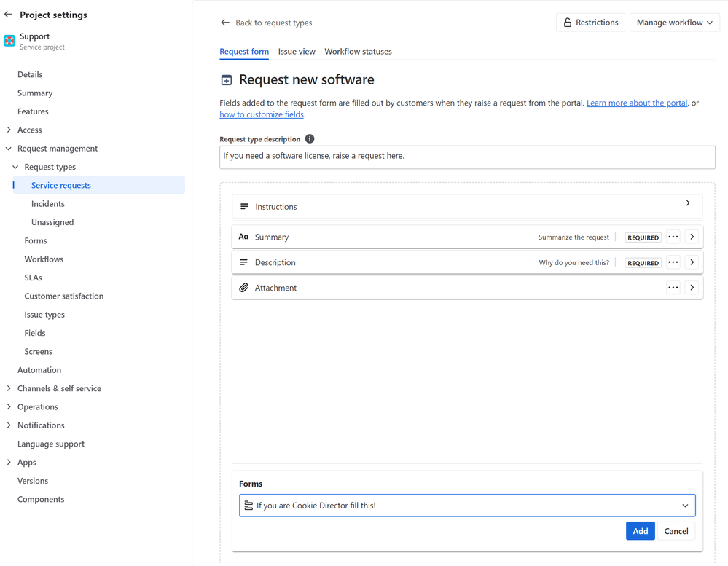728x566 pixels.
Task: Open the how to customize fields link
Action: 262,114
